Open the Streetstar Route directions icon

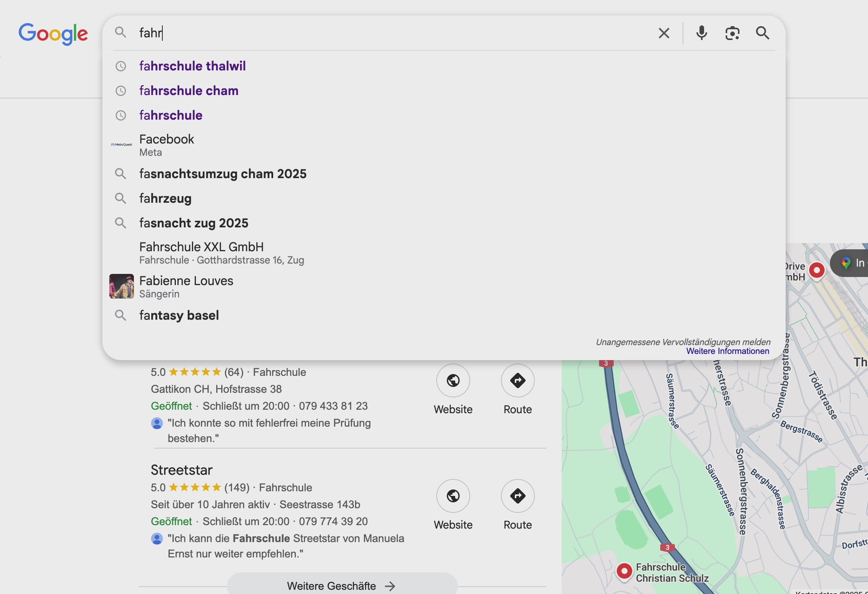click(x=517, y=496)
